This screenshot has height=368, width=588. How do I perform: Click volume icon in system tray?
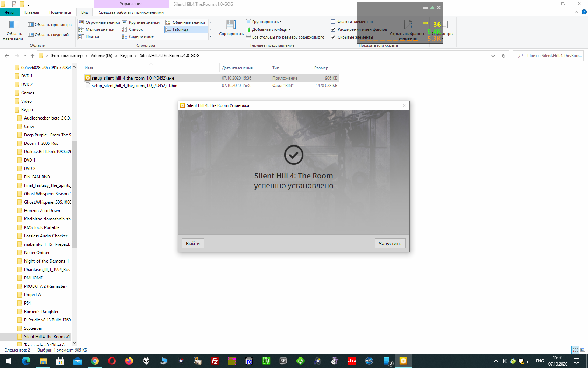click(504, 361)
